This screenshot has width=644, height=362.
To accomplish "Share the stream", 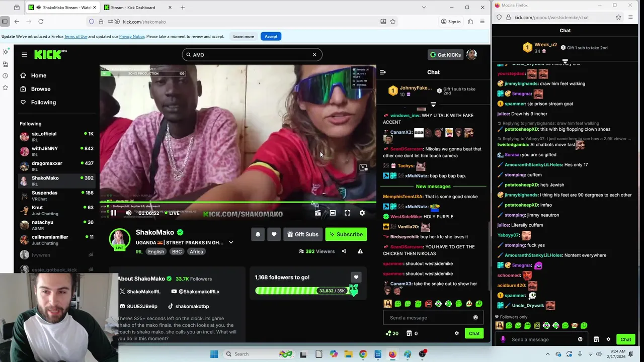I will click(x=344, y=251).
